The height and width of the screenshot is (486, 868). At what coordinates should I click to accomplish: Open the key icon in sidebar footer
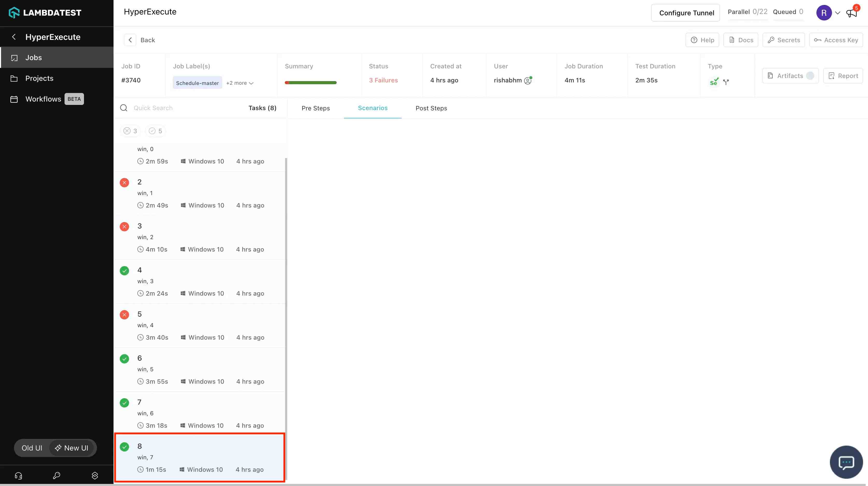(57, 476)
